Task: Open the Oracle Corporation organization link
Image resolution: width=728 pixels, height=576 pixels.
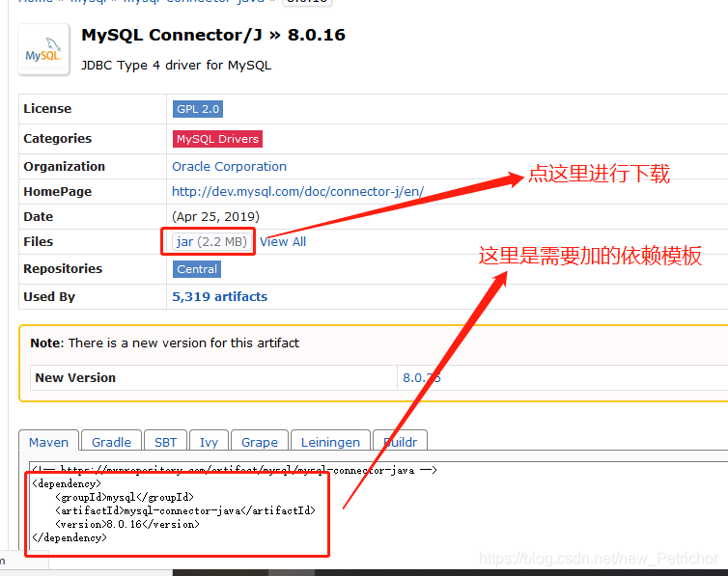Action: pos(230,167)
